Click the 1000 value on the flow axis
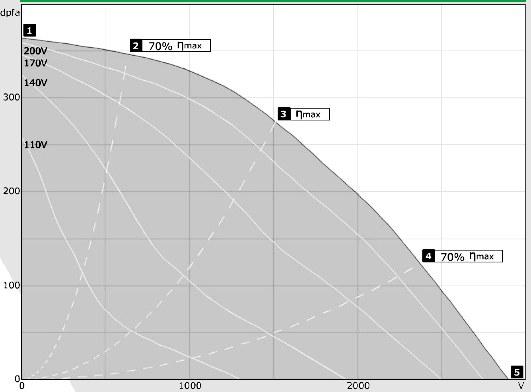Viewport: 531px width, 392px height. [190, 386]
